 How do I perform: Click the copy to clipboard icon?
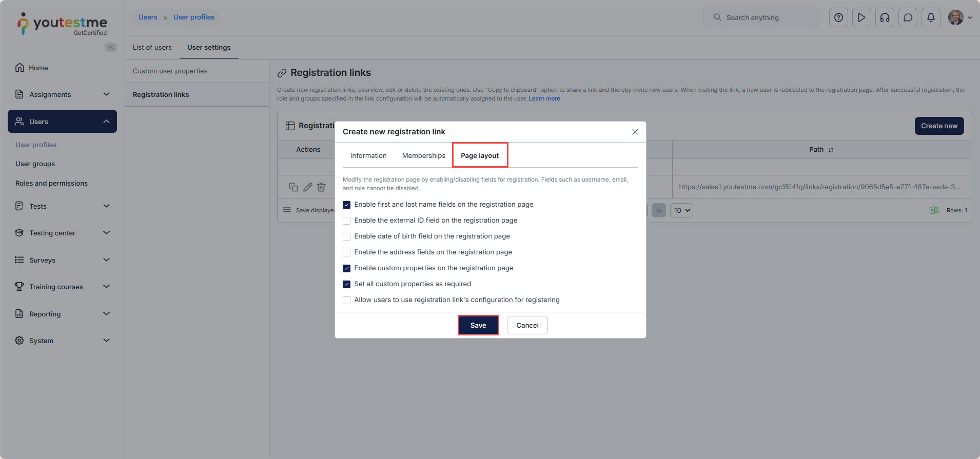[293, 187]
